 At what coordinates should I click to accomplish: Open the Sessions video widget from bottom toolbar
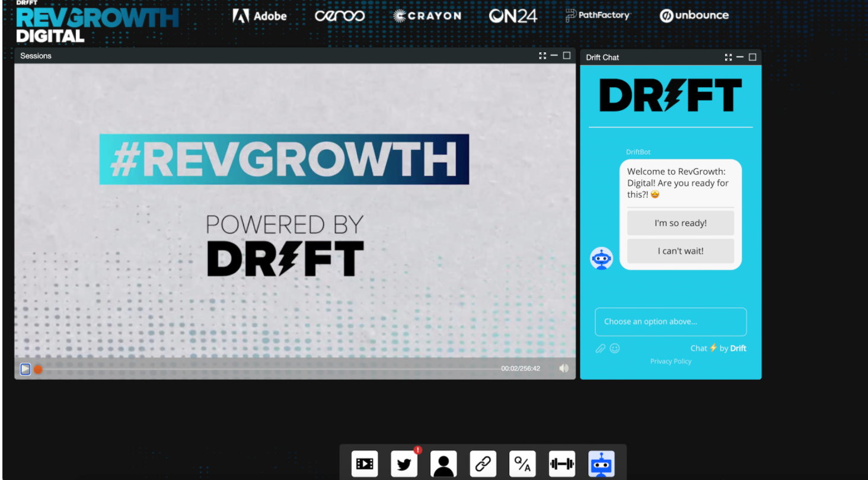(x=365, y=463)
